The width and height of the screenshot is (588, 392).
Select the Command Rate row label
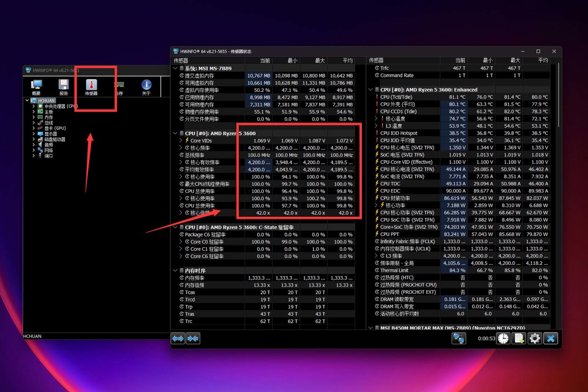tap(397, 75)
